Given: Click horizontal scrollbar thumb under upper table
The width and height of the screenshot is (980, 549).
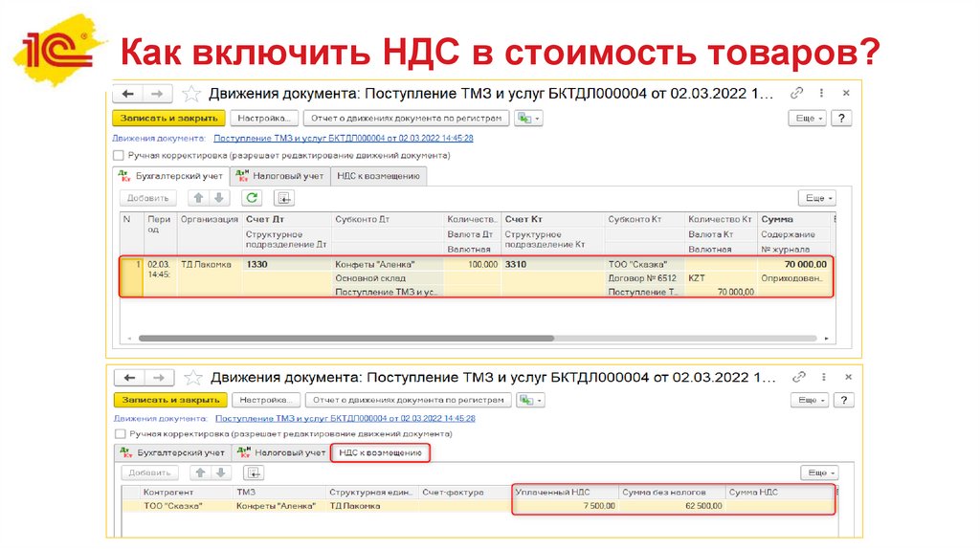Looking at the screenshot, I should coord(346,339).
